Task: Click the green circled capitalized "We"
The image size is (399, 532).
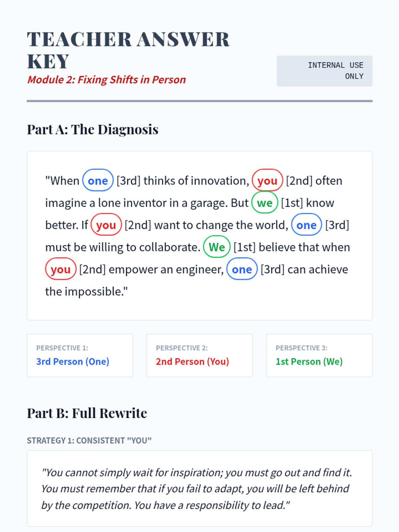Action: click(x=217, y=247)
